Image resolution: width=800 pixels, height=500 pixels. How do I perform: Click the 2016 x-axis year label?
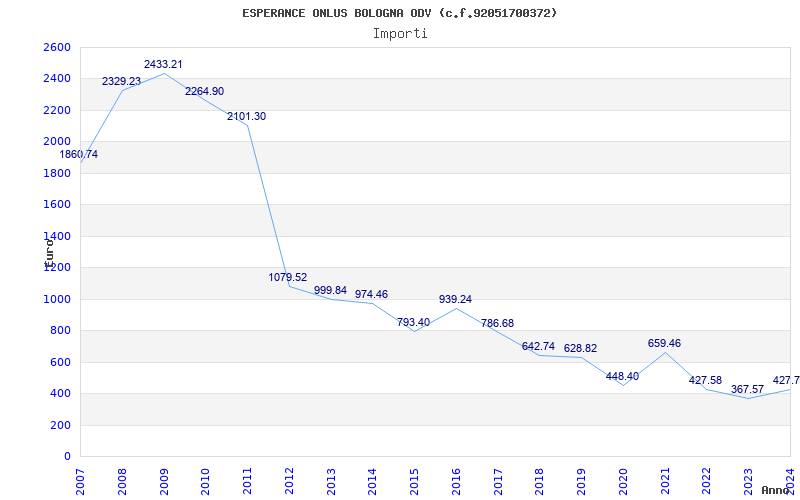click(x=456, y=481)
